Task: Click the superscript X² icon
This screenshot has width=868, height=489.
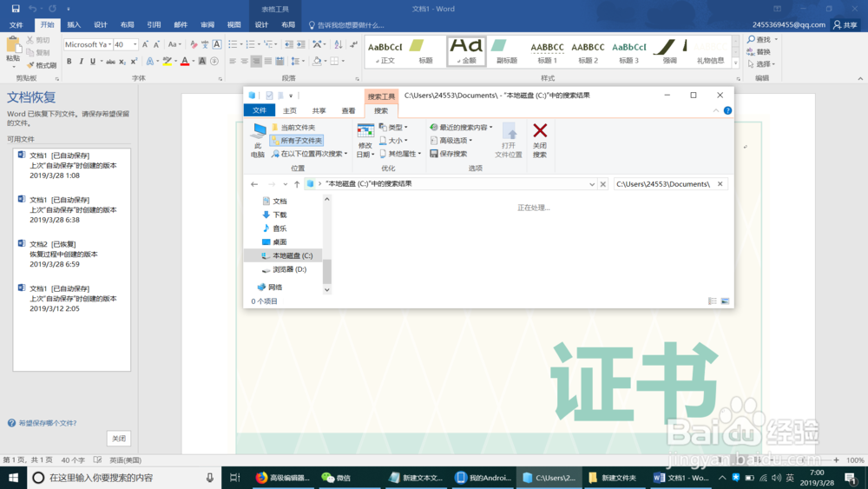Action: [134, 62]
